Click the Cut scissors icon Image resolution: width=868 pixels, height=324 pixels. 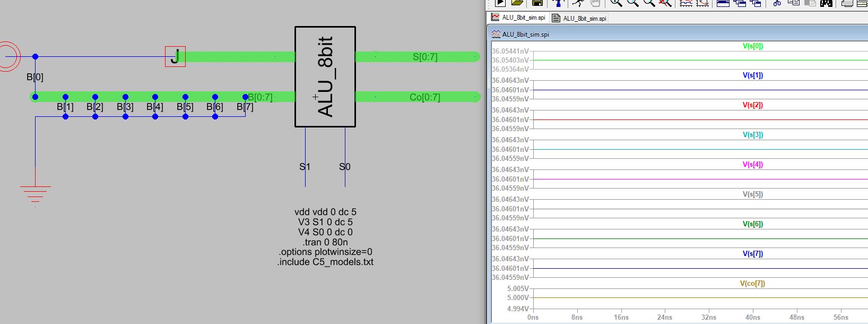click(777, 3)
